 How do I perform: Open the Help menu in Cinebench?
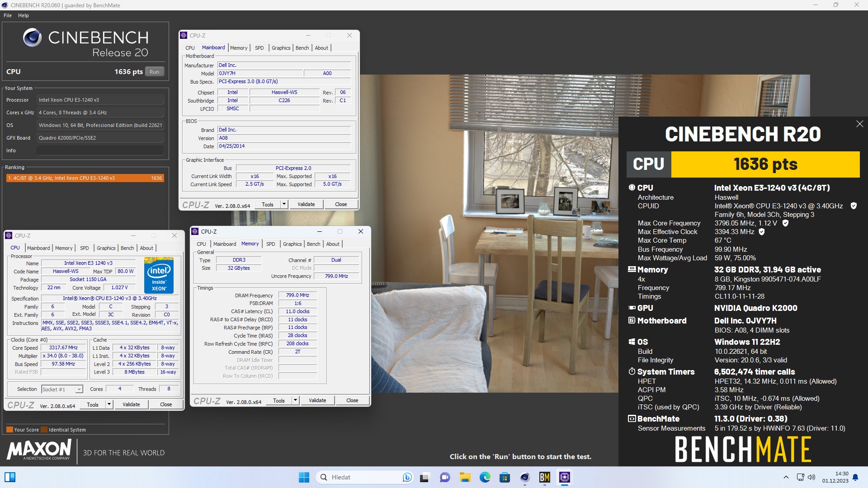click(x=24, y=15)
